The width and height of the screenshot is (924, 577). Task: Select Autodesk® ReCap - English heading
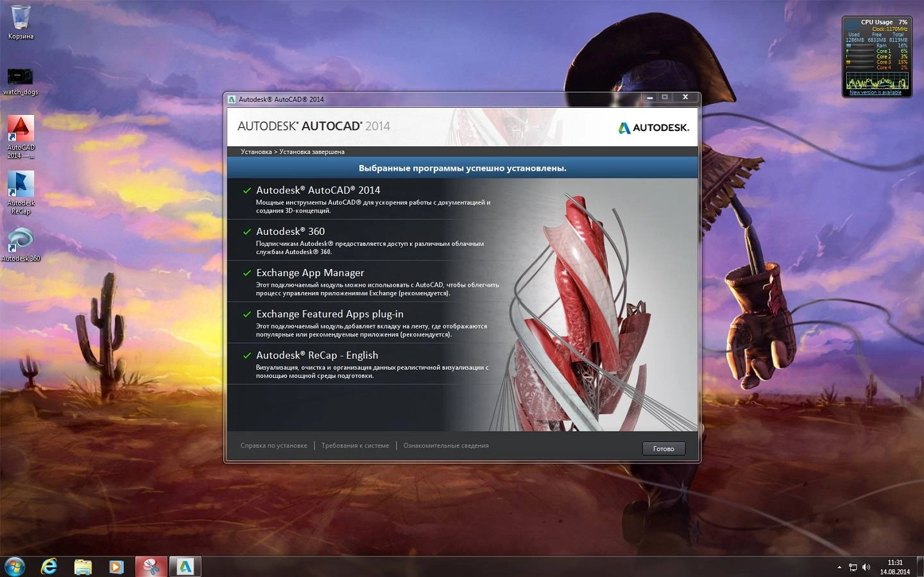pyautogui.click(x=317, y=355)
